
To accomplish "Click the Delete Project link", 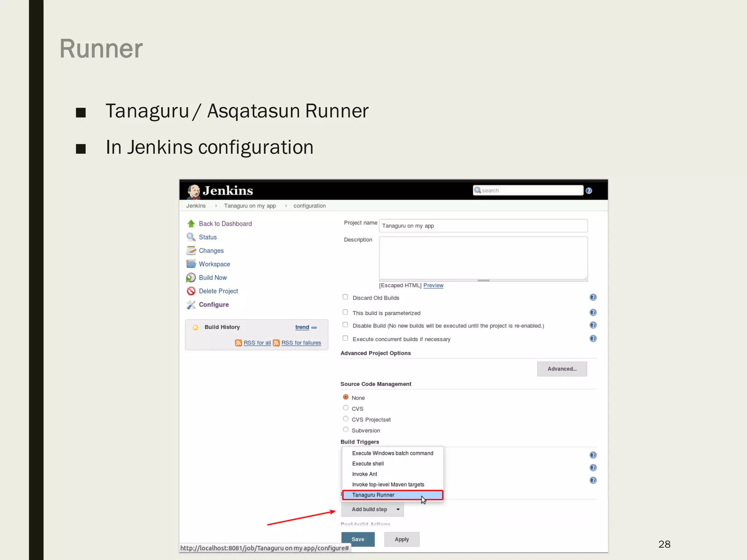I will 218,291.
